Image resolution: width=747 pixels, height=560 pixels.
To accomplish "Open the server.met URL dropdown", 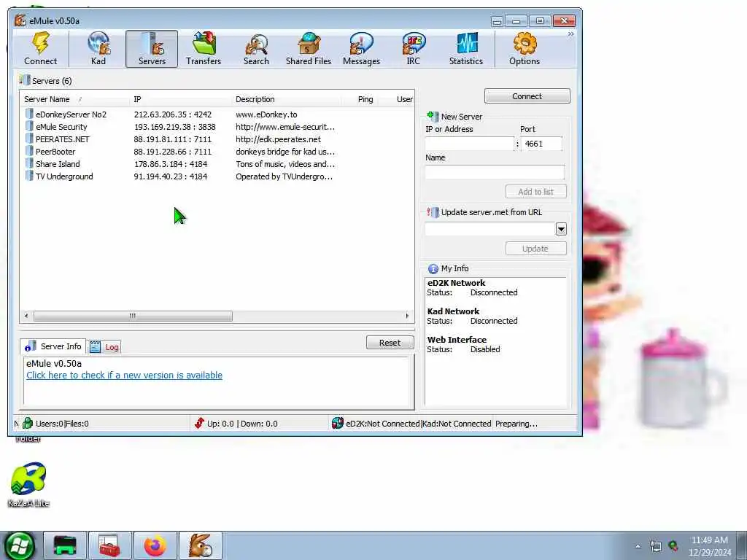I will pyautogui.click(x=561, y=229).
